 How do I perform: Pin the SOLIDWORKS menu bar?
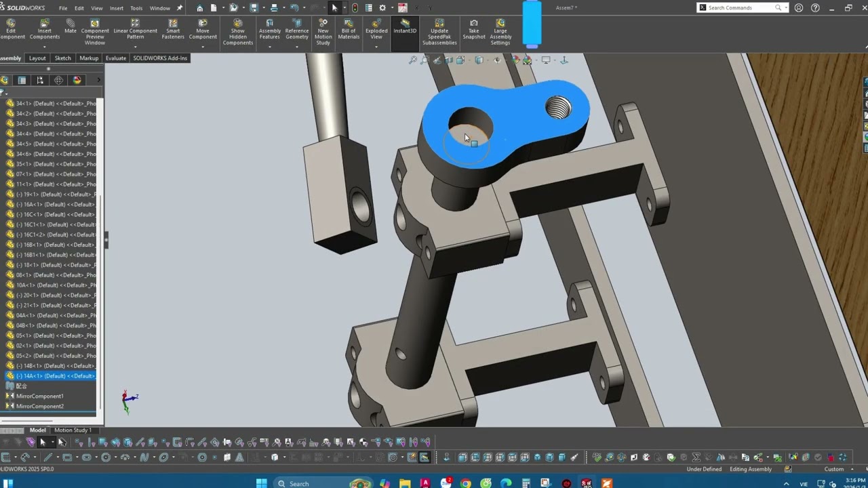click(180, 8)
